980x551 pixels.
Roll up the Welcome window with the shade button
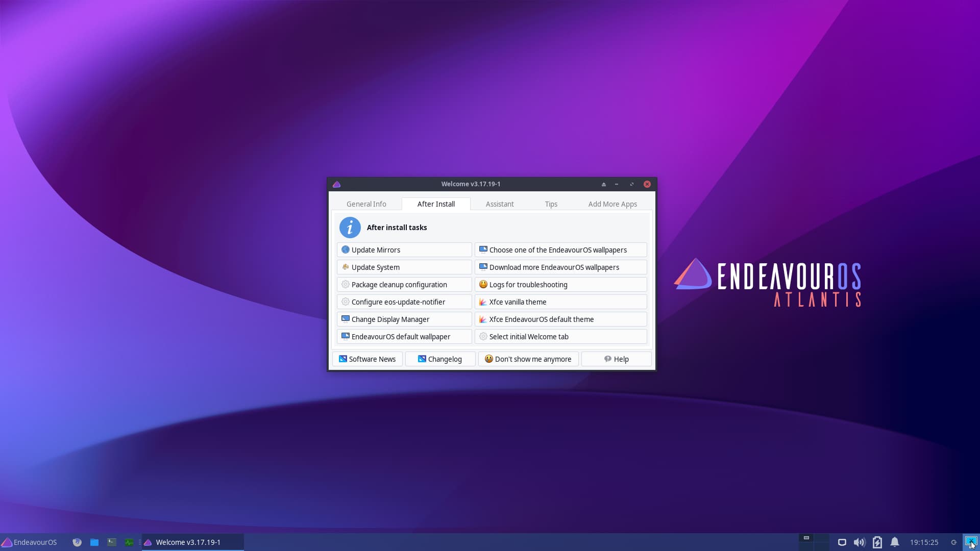[603, 184]
